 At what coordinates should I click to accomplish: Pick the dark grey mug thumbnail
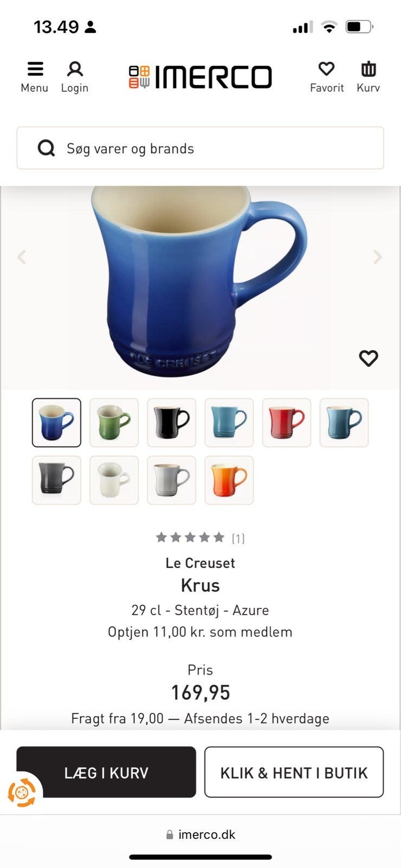56,480
